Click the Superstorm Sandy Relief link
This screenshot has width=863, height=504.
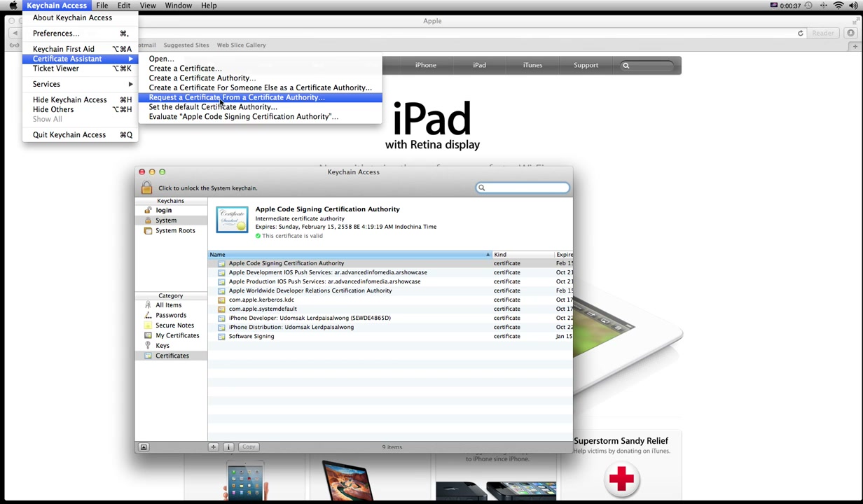621,441
